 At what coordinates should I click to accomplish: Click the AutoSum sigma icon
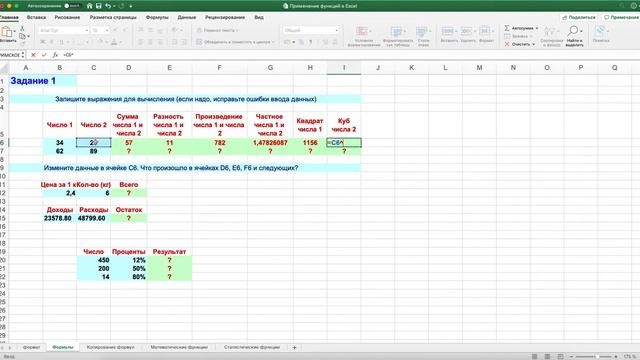(507, 28)
